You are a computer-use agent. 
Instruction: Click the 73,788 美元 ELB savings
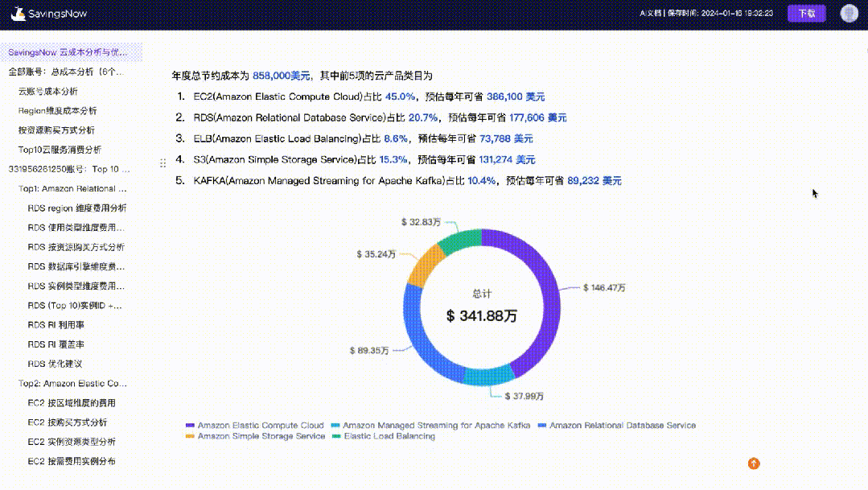click(x=506, y=139)
